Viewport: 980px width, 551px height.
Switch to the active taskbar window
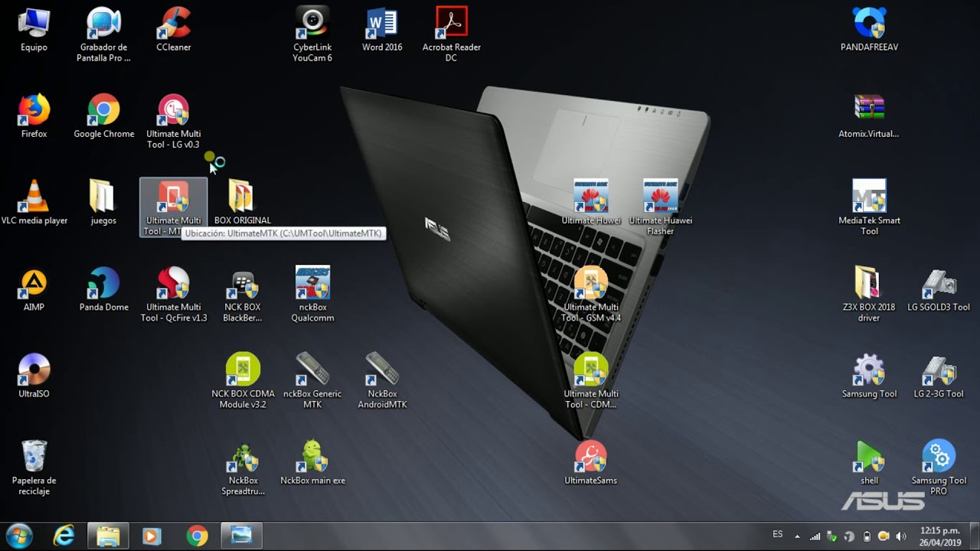click(x=242, y=536)
